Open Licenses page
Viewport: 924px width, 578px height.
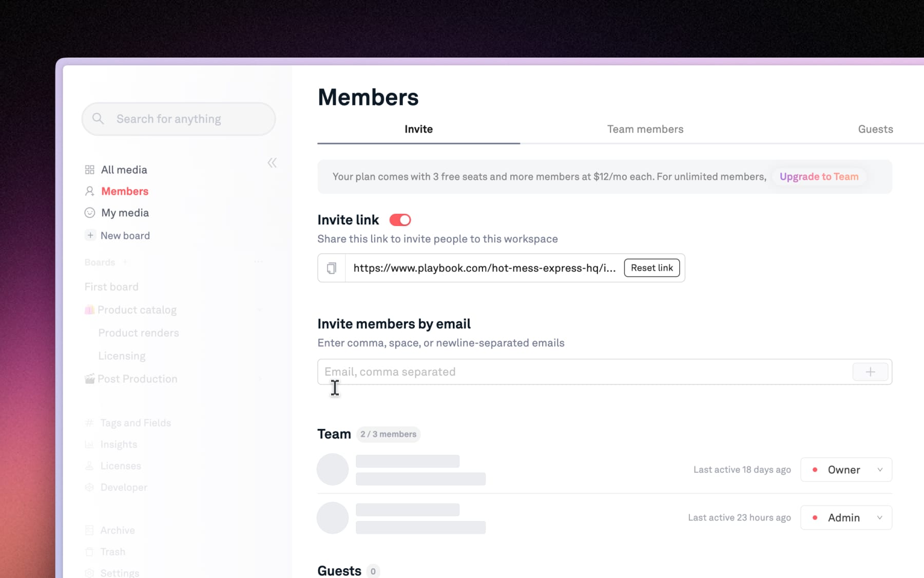[121, 466]
